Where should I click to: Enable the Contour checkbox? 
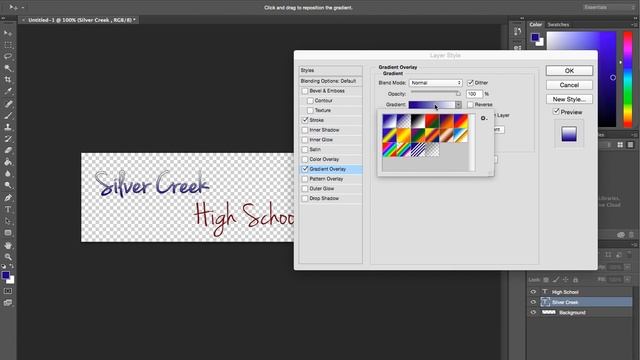coord(310,101)
